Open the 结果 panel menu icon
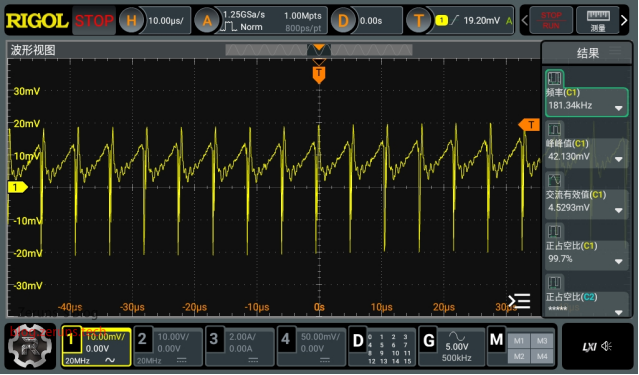Viewport: 639px width, 375px height. pyautogui.click(x=615, y=51)
